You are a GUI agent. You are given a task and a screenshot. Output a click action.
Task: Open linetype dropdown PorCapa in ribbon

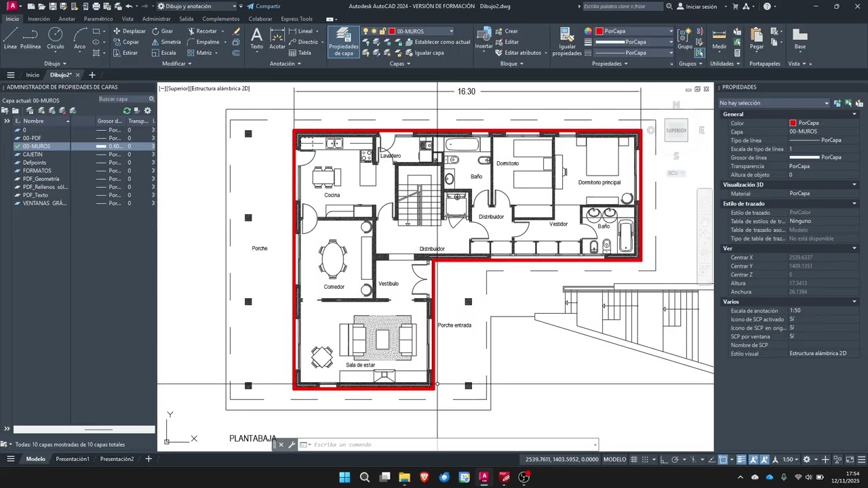point(671,53)
